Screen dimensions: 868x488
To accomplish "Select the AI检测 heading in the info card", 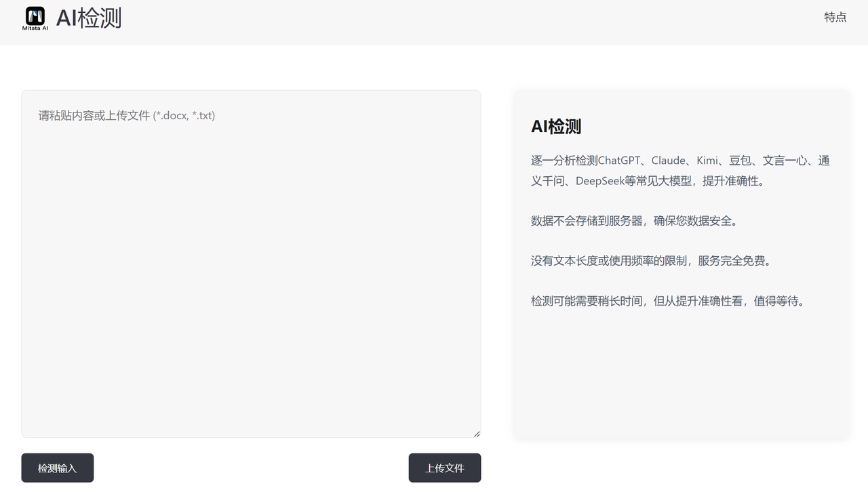I will (556, 127).
